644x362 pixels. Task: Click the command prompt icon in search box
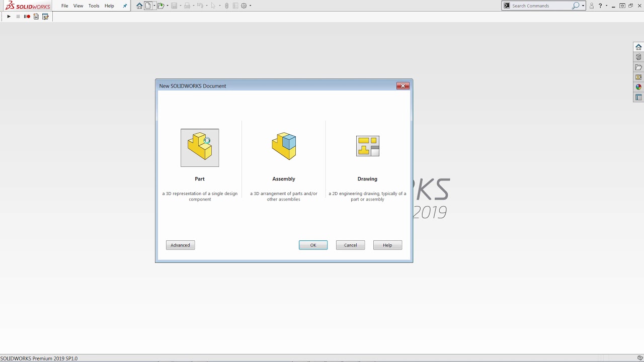[507, 6]
